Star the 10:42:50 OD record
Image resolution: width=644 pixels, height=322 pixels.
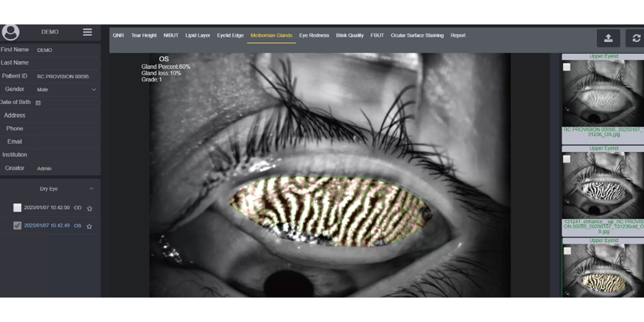click(x=90, y=208)
